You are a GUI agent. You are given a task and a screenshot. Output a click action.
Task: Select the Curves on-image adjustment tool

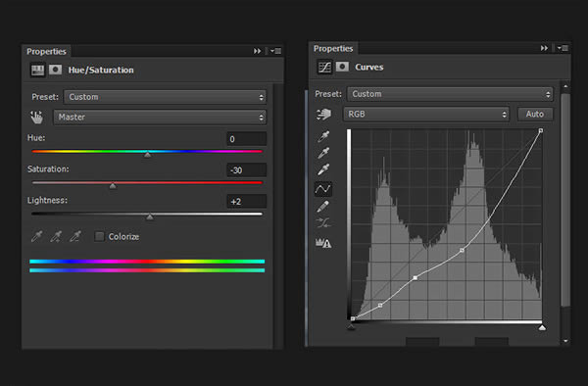[x=323, y=115]
